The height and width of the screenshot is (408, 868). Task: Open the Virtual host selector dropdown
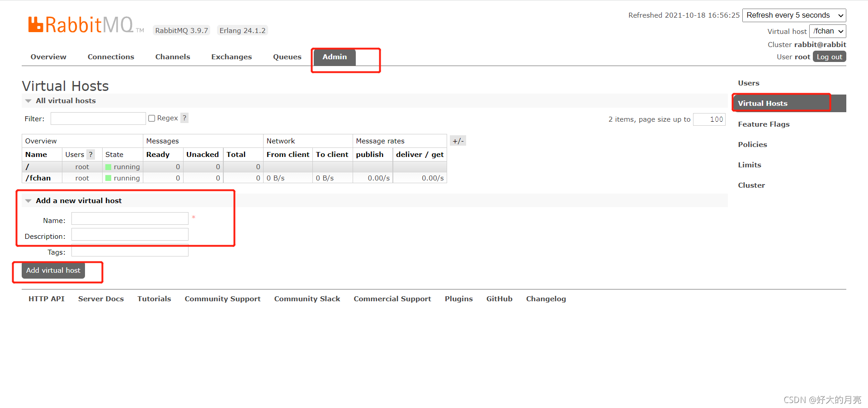[827, 31]
